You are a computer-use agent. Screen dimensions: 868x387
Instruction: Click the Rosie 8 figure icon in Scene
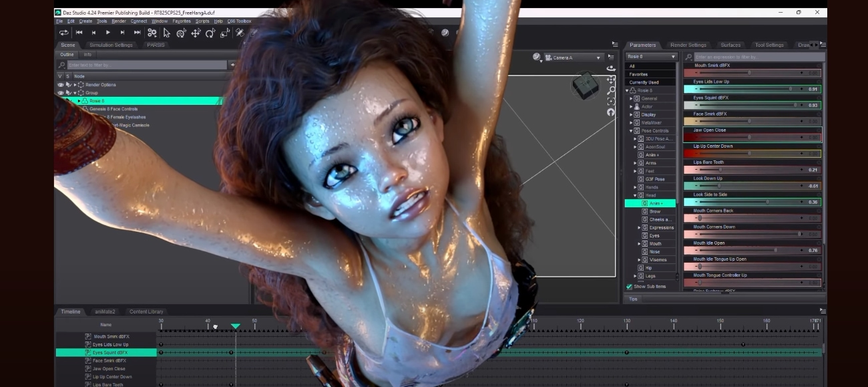click(x=85, y=101)
